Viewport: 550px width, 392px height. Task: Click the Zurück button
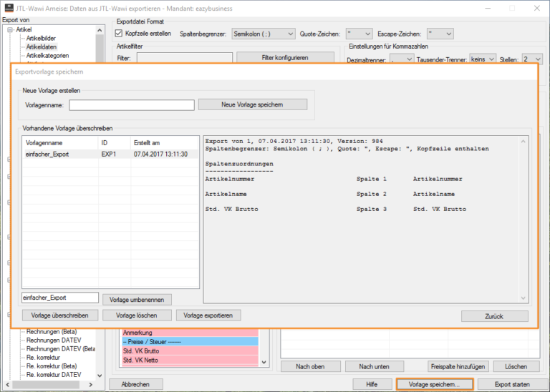coord(494,316)
